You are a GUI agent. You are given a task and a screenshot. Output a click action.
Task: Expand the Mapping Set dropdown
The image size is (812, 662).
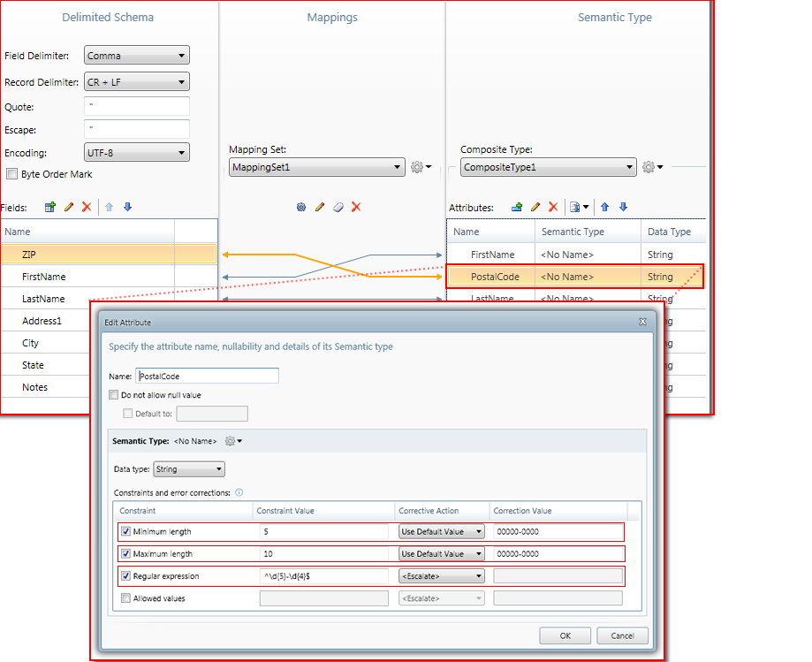pos(317,167)
